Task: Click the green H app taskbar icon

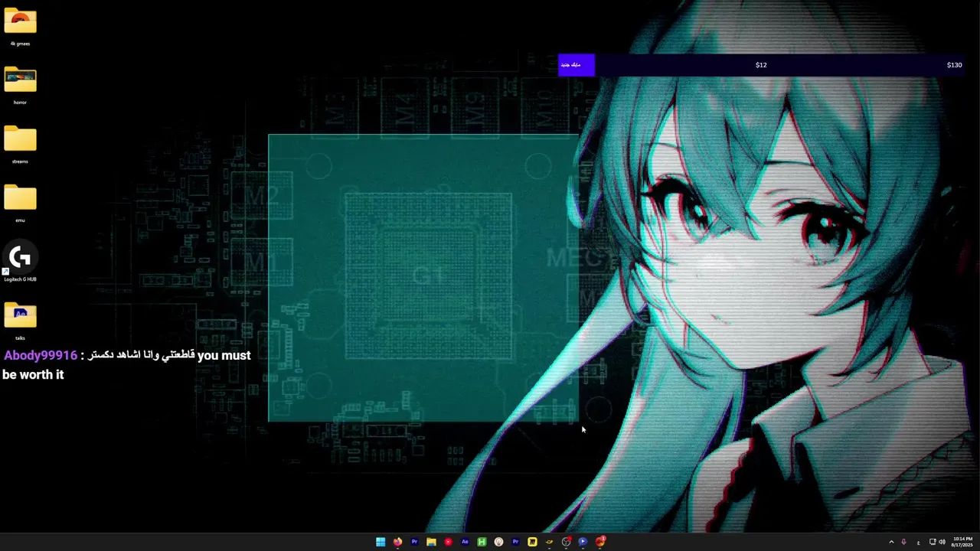Action: 482,542
